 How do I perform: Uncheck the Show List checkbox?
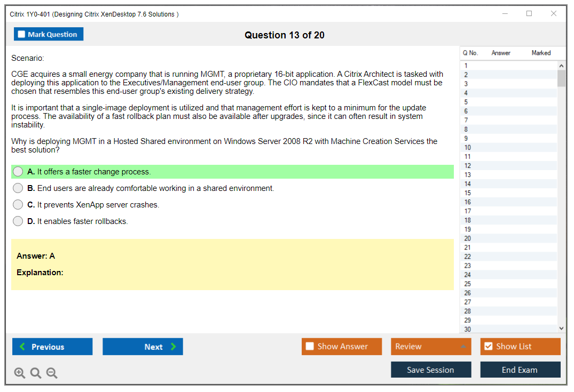[x=488, y=347]
